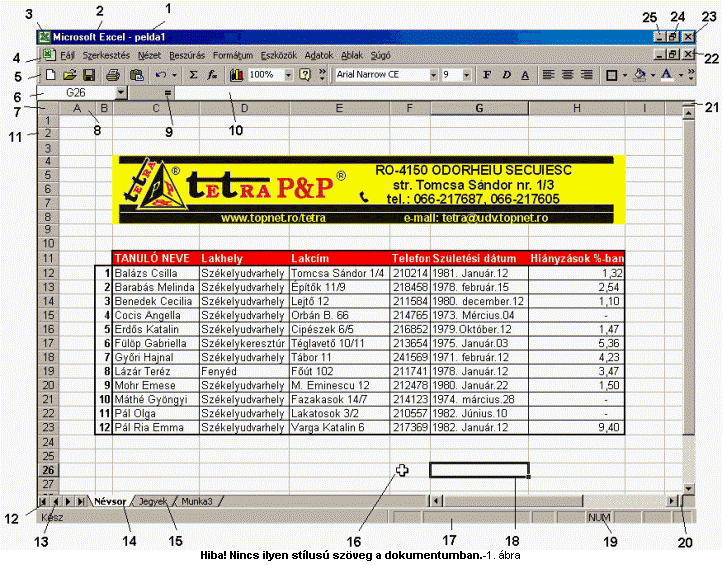Create a new workbook with New icon
This screenshot has height=565, width=724.
pyautogui.click(x=50, y=75)
